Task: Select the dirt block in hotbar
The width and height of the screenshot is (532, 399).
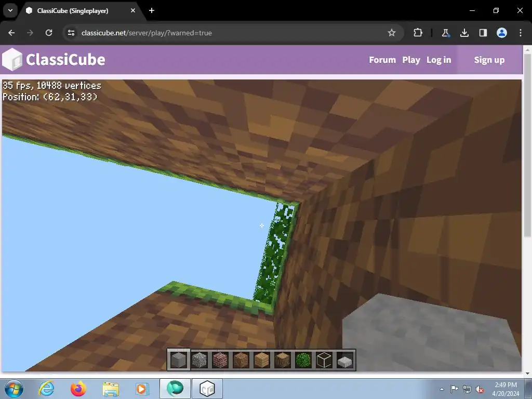Action: click(241, 360)
